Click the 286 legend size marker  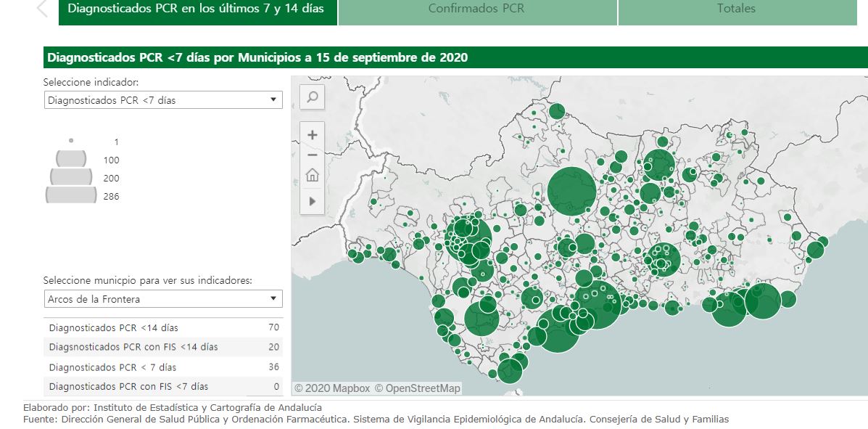tap(71, 195)
